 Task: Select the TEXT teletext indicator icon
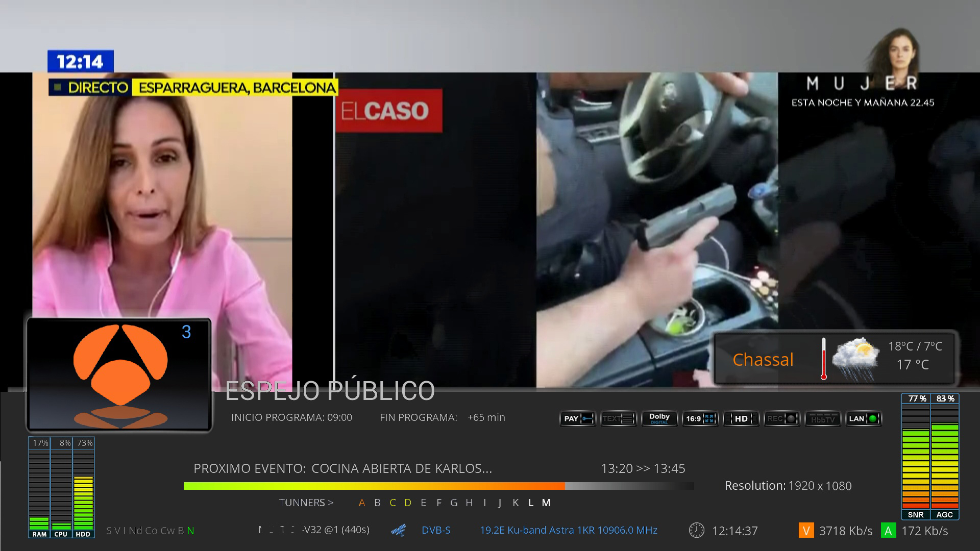coord(618,419)
